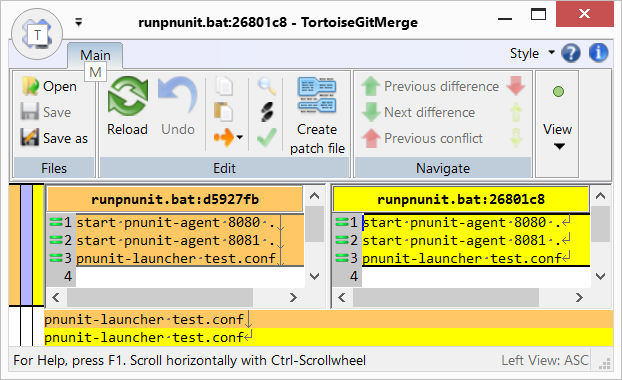Click the Open file button
Image resolution: width=622 pixels, height=380 pixels.
[x=49, y=86]
